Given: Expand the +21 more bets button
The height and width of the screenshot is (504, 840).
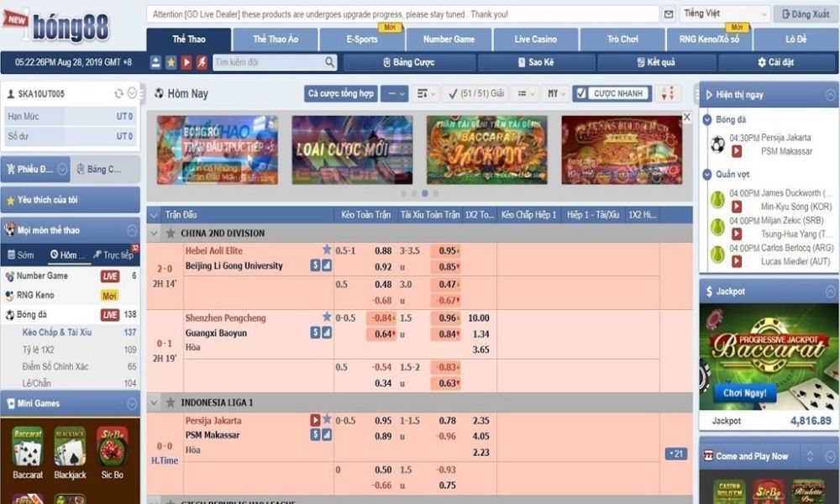Looking at the screenshot, I should coord(676,454).
